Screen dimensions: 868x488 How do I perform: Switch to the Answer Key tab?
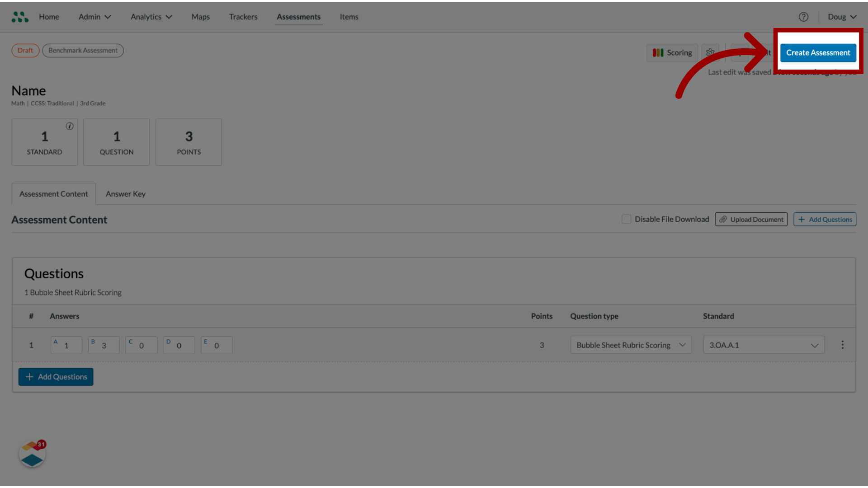pyautogui.click(x=125, y=193)
